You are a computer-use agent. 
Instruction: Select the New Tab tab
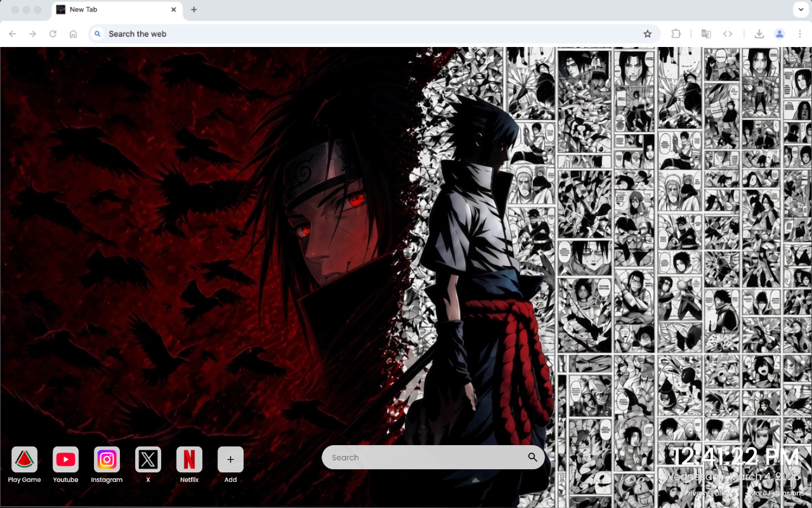click(x=116, y=10)
